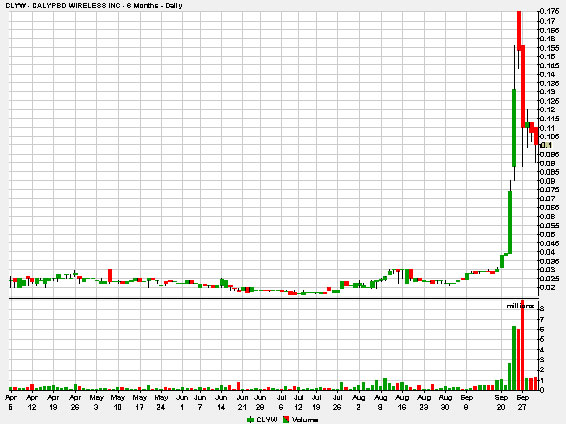Click the Jun 7 date label

200,402
